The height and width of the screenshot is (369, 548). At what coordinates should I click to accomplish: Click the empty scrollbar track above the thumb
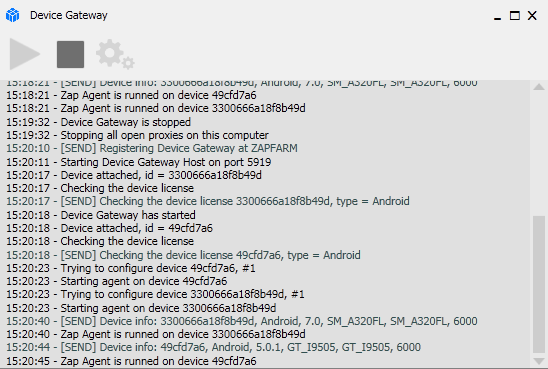[x=539, y=154]
